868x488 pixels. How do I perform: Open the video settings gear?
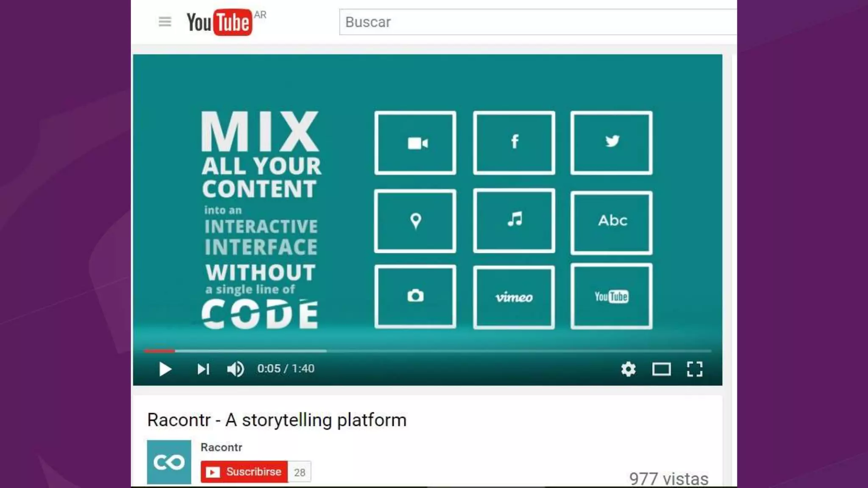point(628,369)
